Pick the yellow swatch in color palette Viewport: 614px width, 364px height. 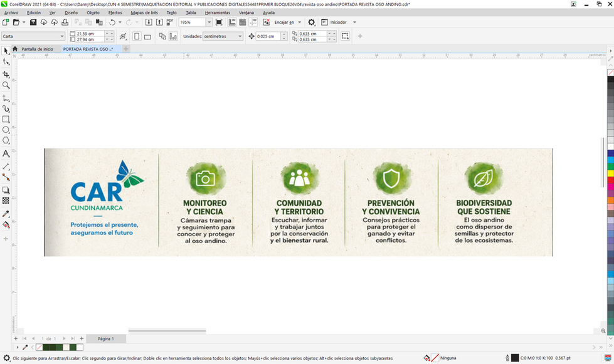610,173
